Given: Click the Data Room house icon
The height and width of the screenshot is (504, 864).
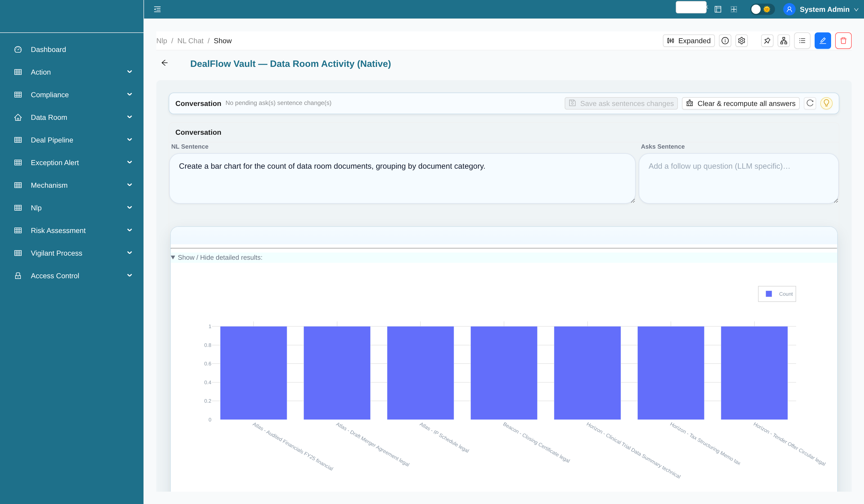Looking at the screenshot, I should [x=18, y=118].
